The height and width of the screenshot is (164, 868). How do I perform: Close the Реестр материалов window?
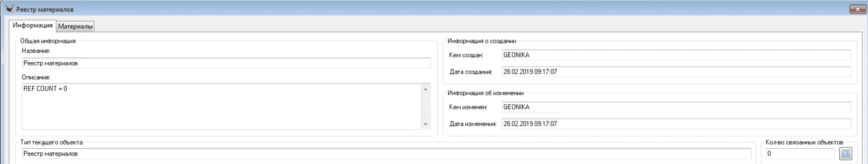(x=857, y=9)
